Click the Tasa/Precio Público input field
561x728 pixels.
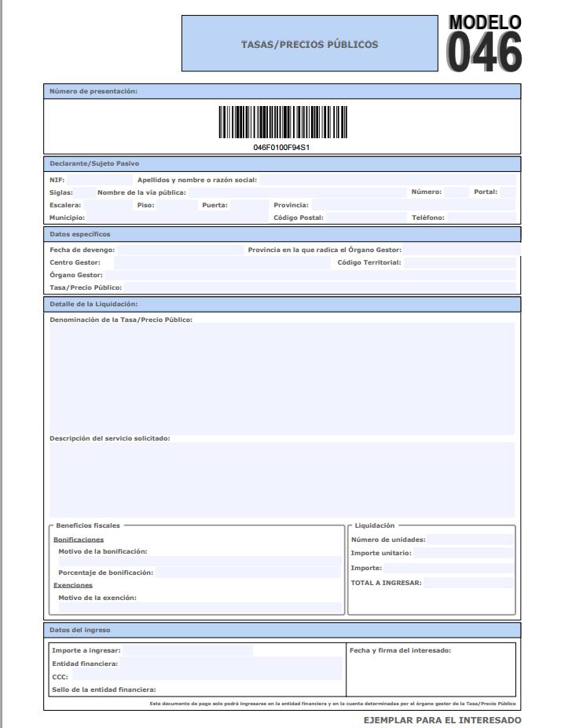(x=320, y=288)
